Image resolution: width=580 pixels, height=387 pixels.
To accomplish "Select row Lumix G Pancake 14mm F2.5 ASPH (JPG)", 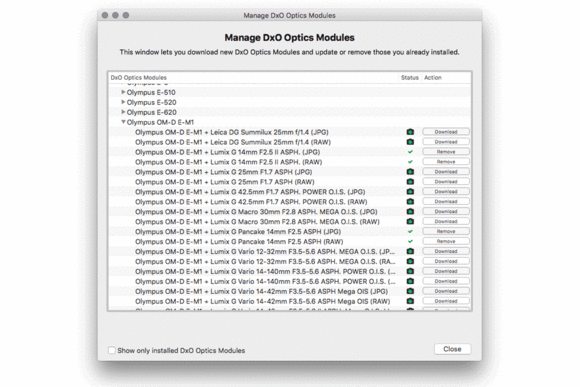I will [x=290, y=232].
